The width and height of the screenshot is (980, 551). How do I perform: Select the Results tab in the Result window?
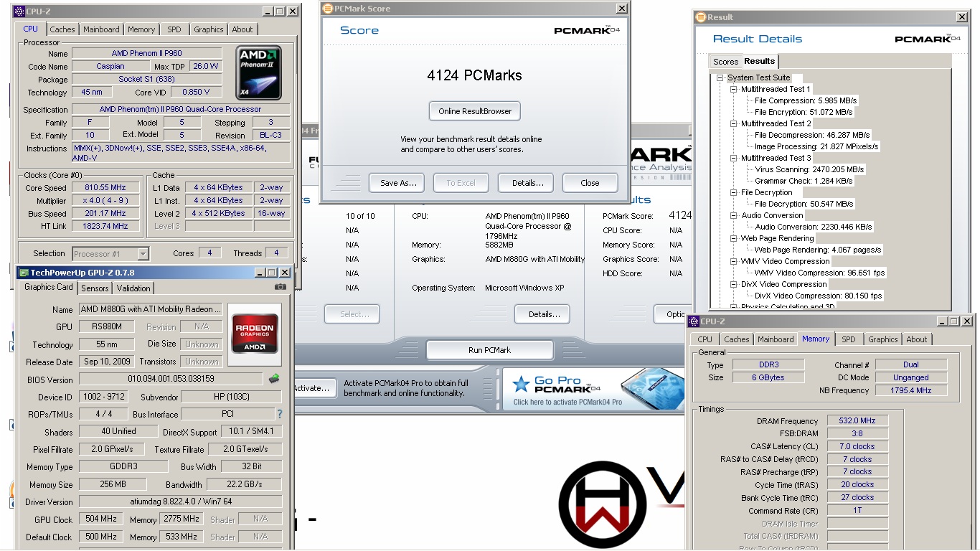click(759, 61)
